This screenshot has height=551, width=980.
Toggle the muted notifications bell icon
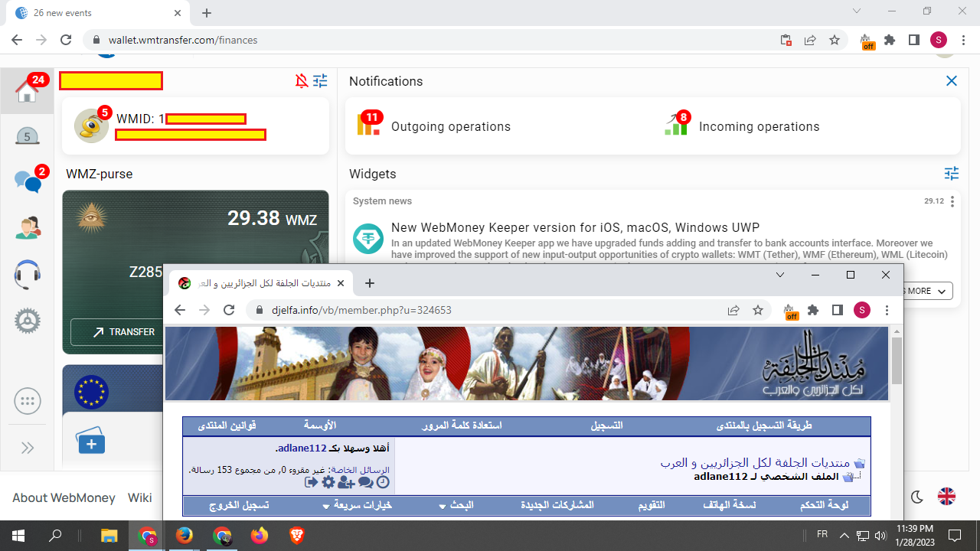[302, 80]
